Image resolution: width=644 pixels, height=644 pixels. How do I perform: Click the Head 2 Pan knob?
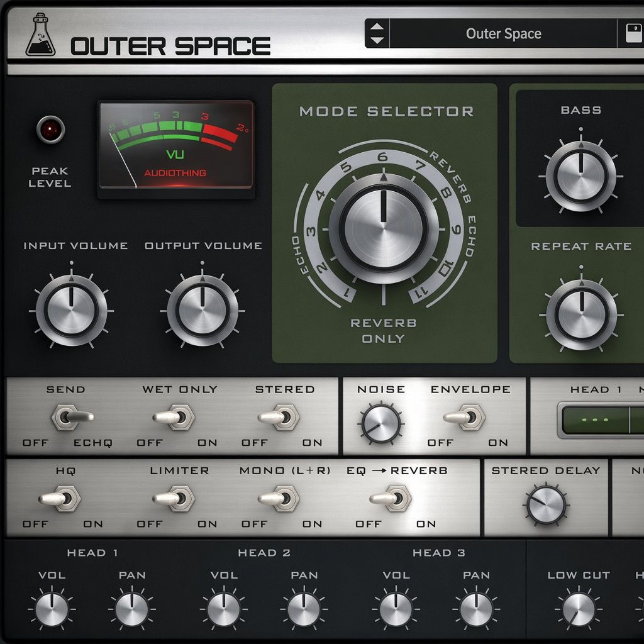[304, 609]
